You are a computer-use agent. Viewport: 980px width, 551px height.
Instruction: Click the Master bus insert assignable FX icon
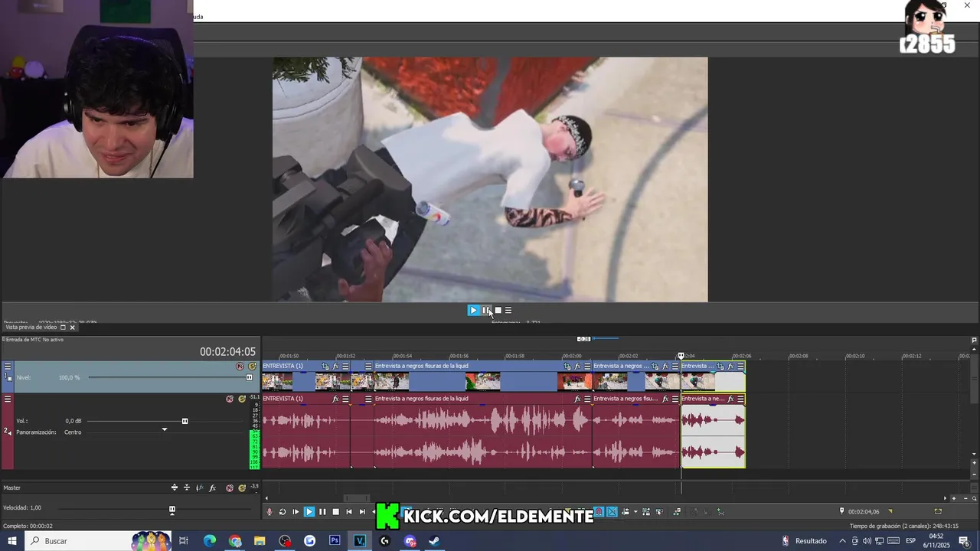click(x=199, y=487)
